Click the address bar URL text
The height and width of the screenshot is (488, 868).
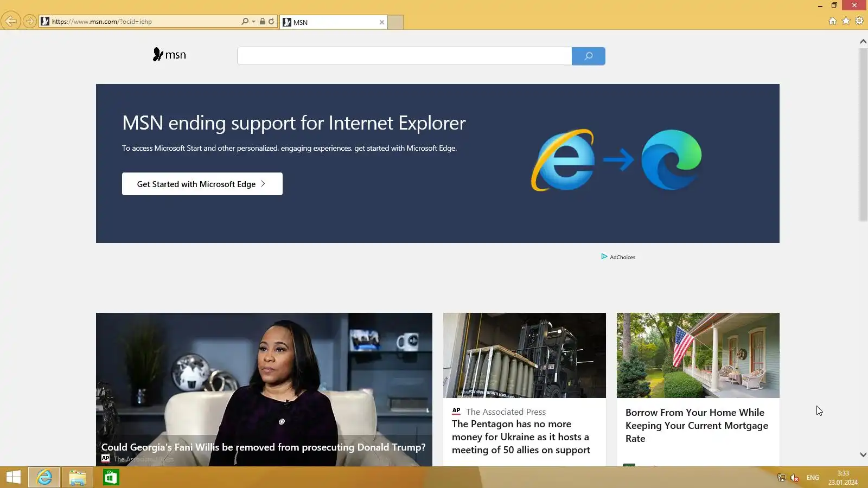click(102, 22)
